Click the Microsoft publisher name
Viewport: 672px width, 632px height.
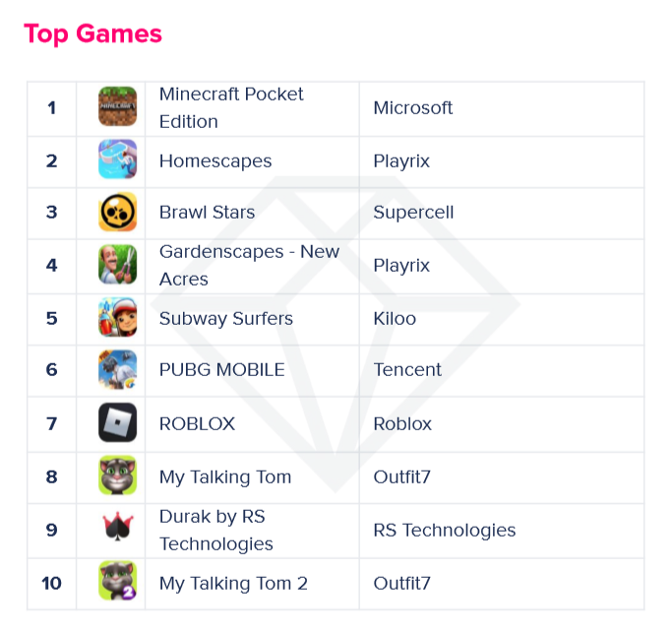413,107
